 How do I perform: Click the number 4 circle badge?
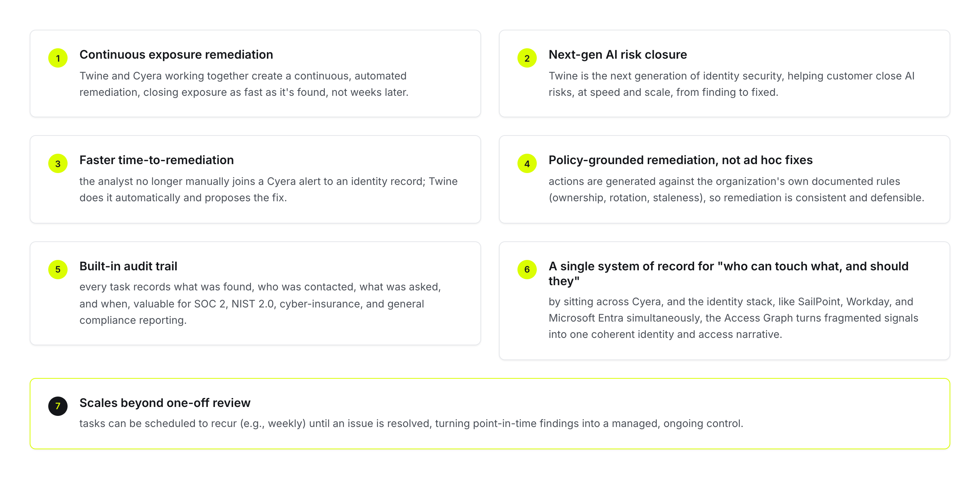click(x=527, y=163)
